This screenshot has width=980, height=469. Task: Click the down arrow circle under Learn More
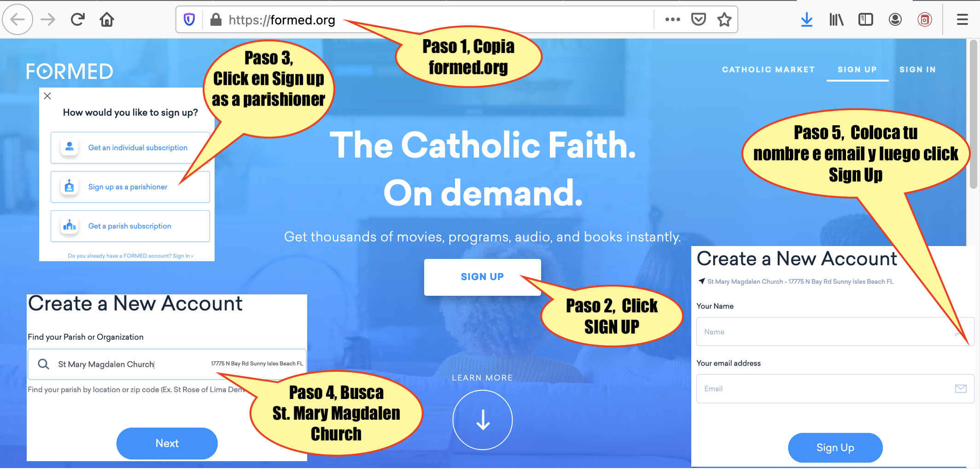pos(483,420)
